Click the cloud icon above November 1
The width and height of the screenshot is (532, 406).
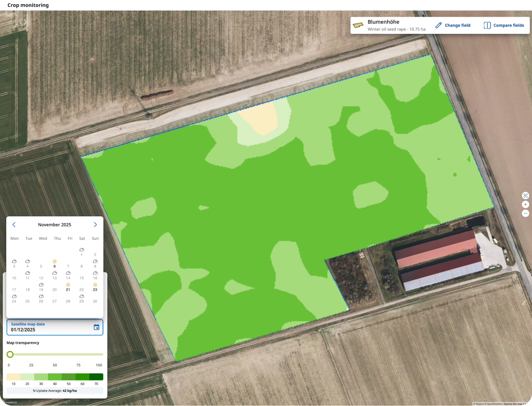[x=82, y=250]
